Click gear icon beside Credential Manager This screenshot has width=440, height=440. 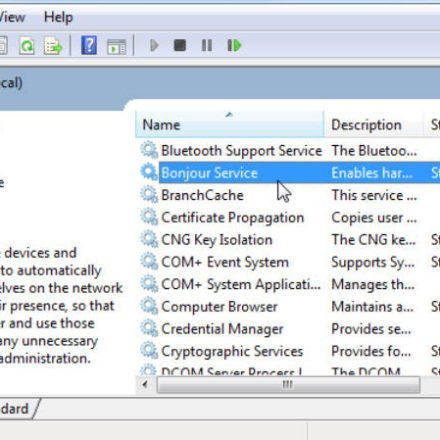pyautogui.click(x=149, y=329)
